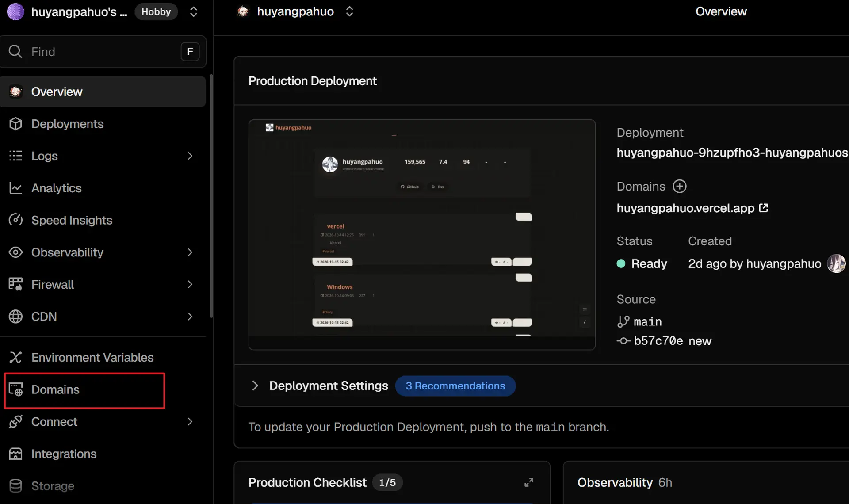Add a domain with the plus icon
The image size is (849, 504).
[x=680, y=186]
